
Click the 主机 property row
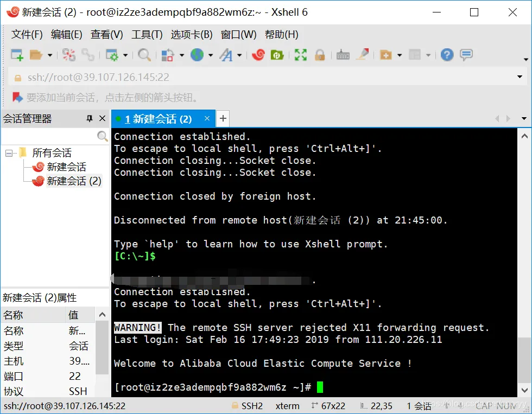coord(48,361)
